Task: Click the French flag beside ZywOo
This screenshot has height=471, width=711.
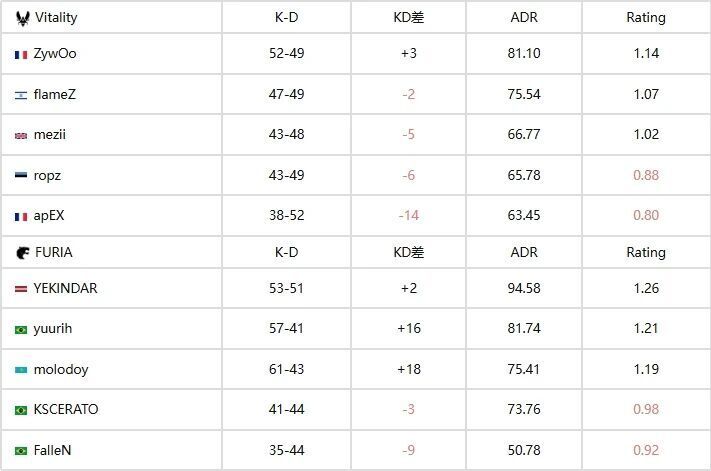Action: point(21,54)
